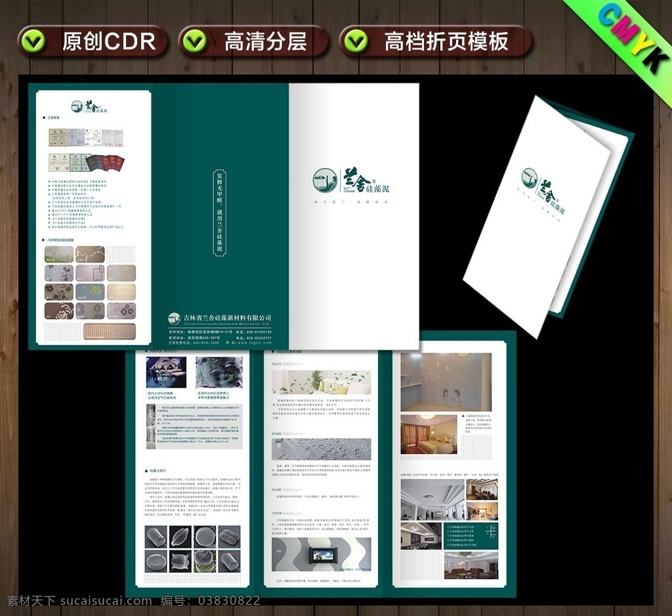The image size is (672, 616).
Task: Click the 几种典型硅藻泥图案 section heading
Action: point(60,240)
